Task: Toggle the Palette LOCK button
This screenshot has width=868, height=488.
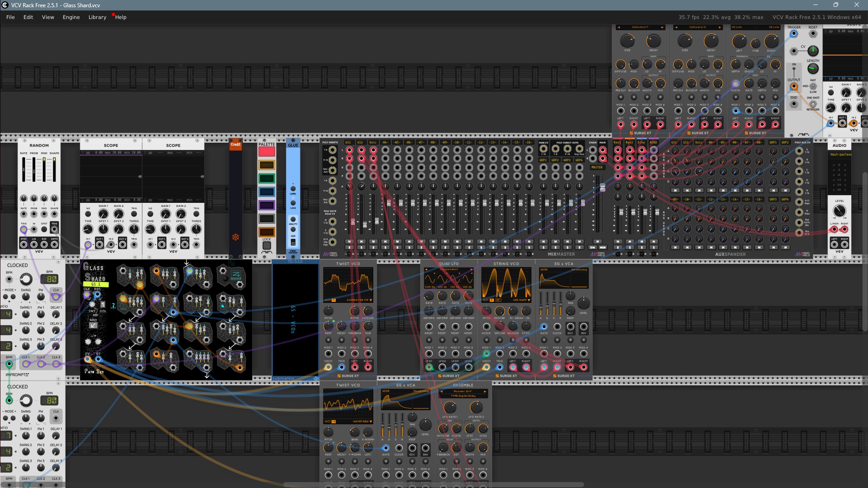Action: coord(267,246)
